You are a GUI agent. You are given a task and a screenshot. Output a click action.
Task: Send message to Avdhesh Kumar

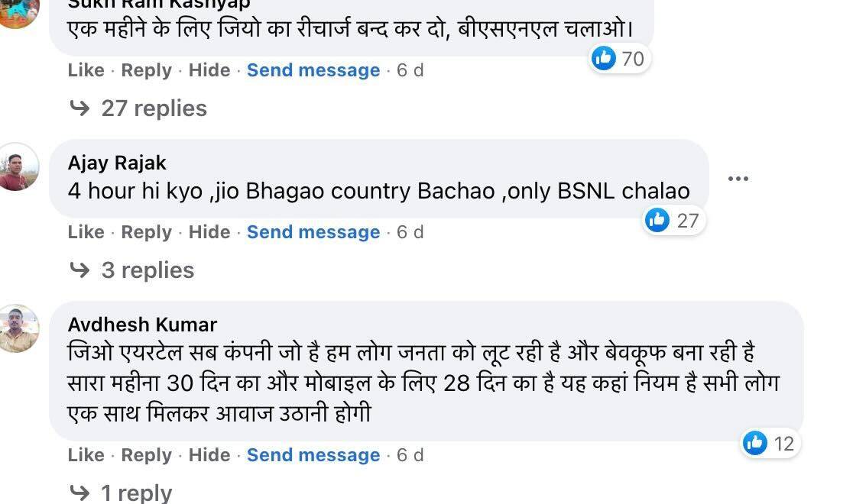click(313, 455)
